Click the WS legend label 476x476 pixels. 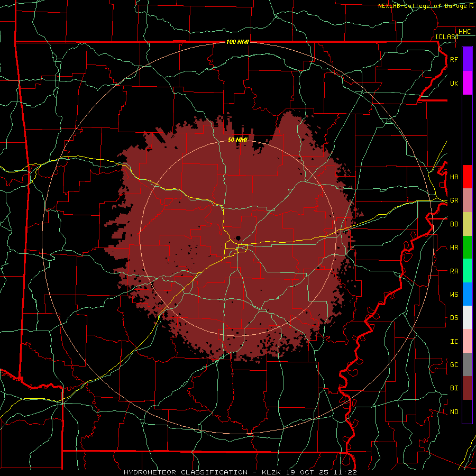(x=454, y=295)
